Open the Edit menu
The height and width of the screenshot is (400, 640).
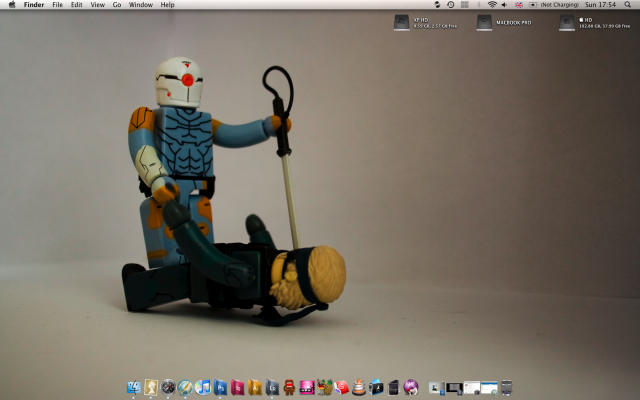pyautogui.click(x=76, y=4)
